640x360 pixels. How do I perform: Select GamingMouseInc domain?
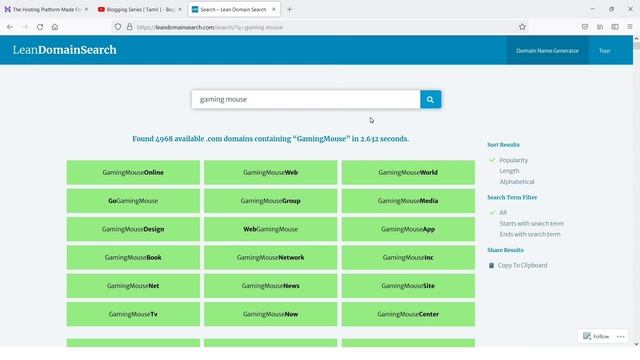pos(408,257)
